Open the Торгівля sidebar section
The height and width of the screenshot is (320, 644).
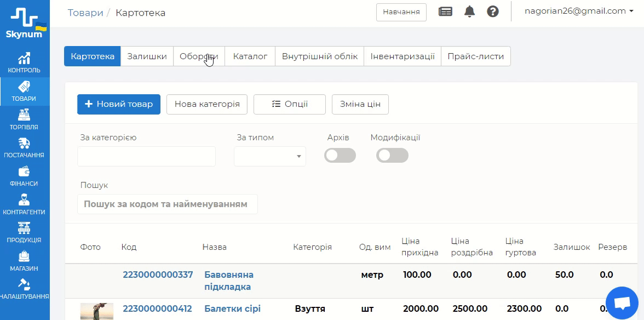(24, 119)
